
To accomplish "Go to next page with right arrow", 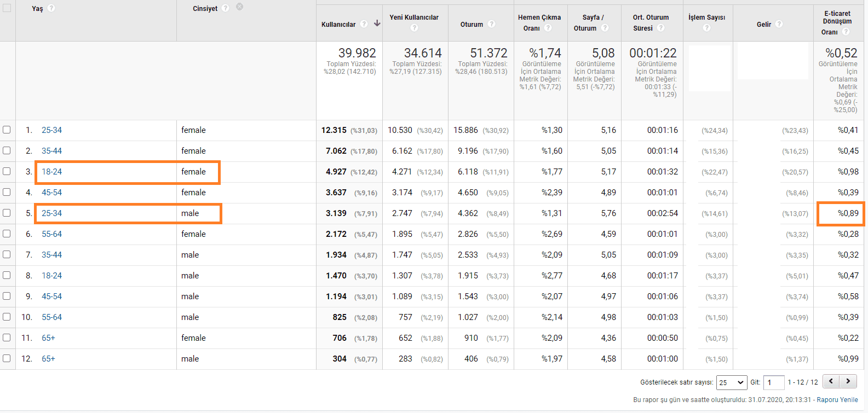I will 848,381.
